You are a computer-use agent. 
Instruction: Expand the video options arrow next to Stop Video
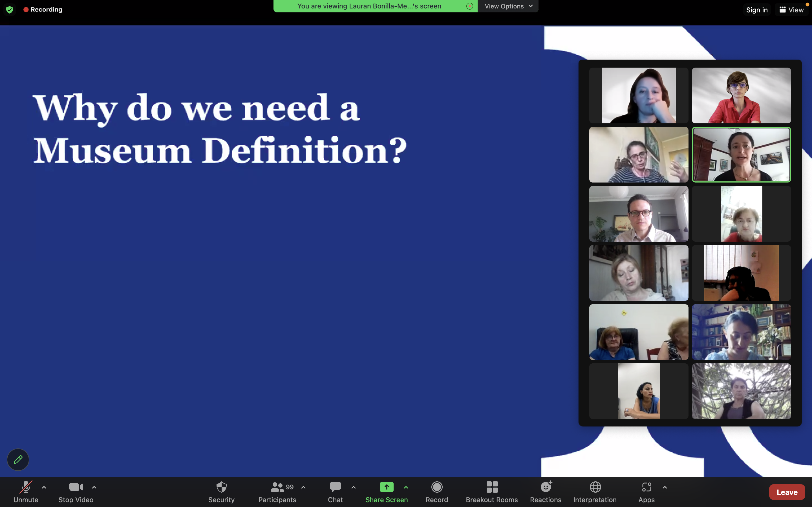94,487
